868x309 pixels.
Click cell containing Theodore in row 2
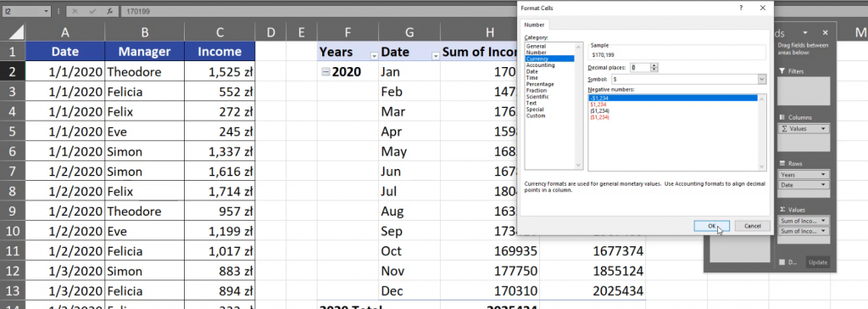point(144,71)
